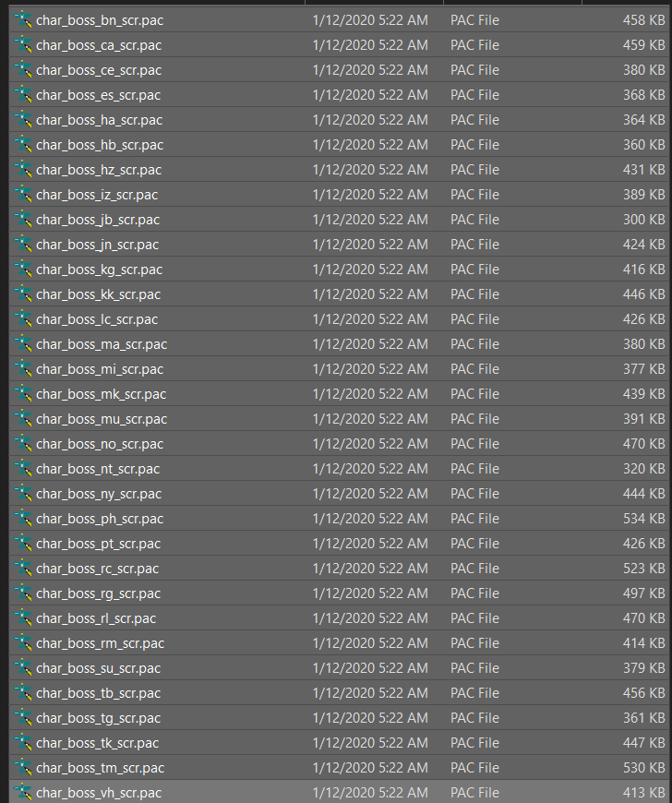Click the char_boss_jb_scr.pac file name
The image size is (672, 803).
(x=98, y=219)
